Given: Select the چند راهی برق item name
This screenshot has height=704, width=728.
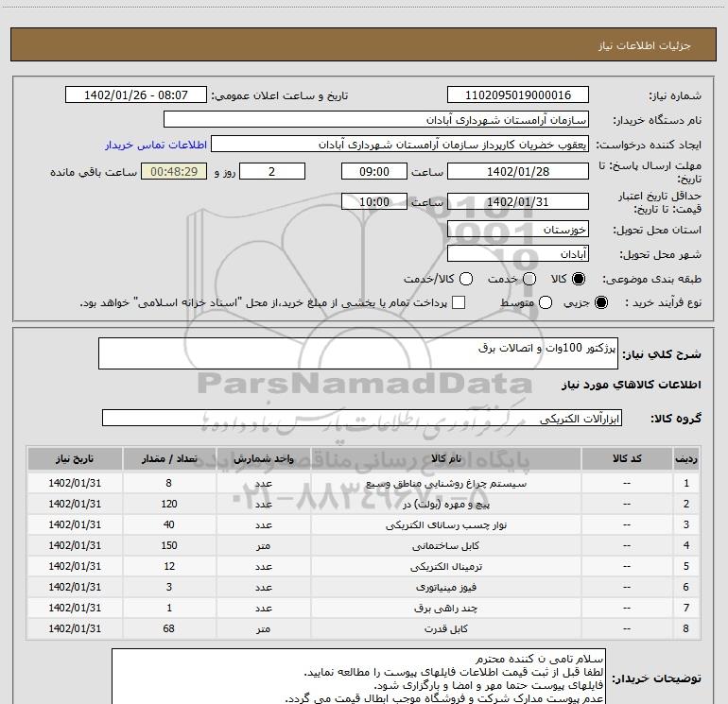Looking at the screenshot, I should [x=445, y=608].
